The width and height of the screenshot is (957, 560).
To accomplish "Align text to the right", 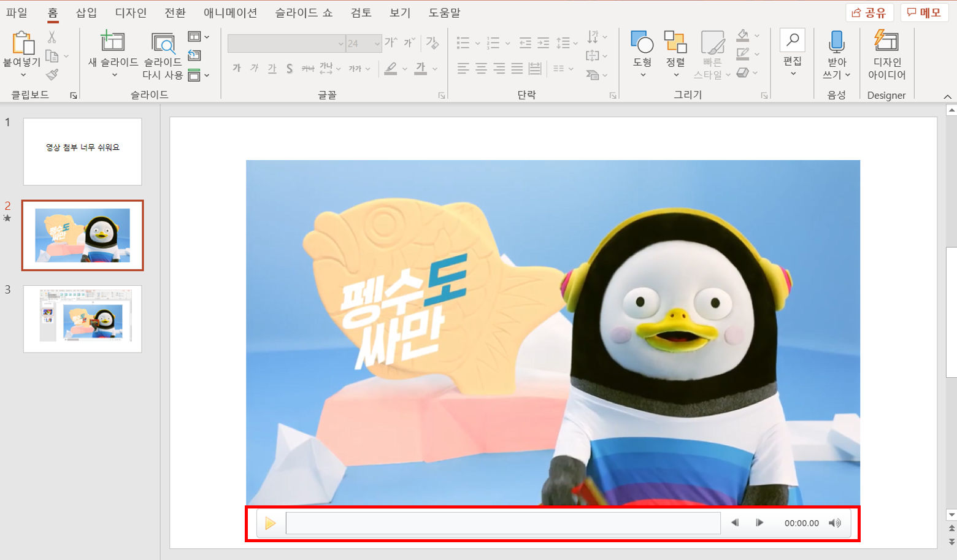I will click(499, 68).
